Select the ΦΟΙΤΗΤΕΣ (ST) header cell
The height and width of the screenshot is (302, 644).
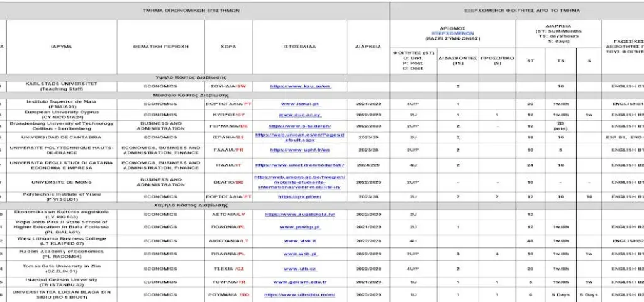coord(414,61)
